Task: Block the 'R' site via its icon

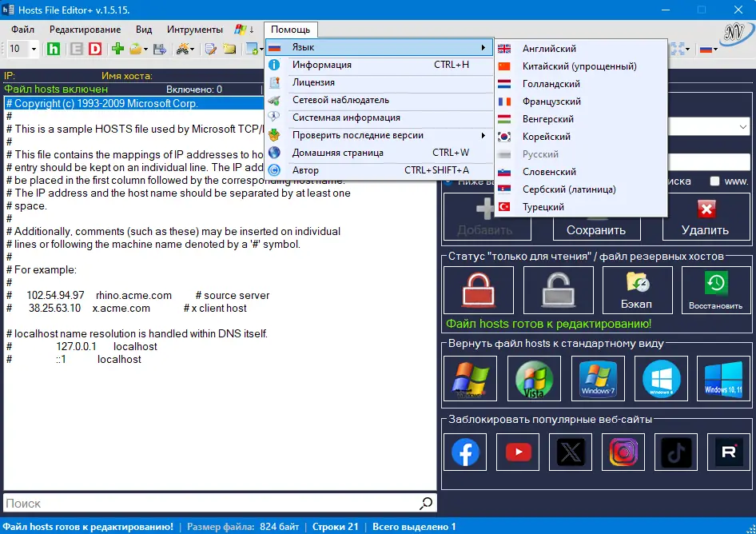Action: pos(729,452)
